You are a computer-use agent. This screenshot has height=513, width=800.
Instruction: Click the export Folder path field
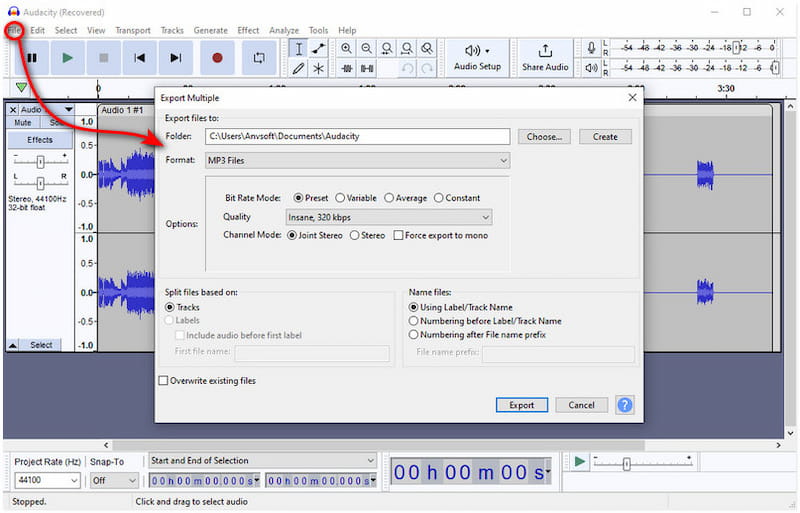click(x=356, y=136)
